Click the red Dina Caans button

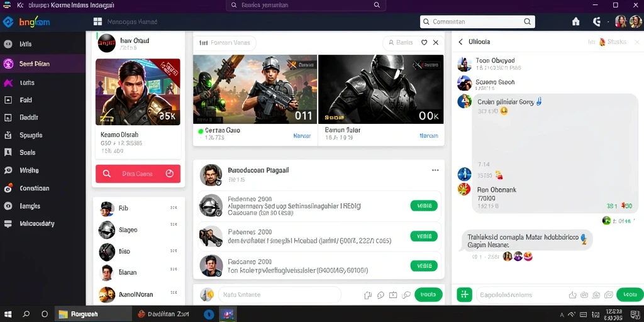138,174
